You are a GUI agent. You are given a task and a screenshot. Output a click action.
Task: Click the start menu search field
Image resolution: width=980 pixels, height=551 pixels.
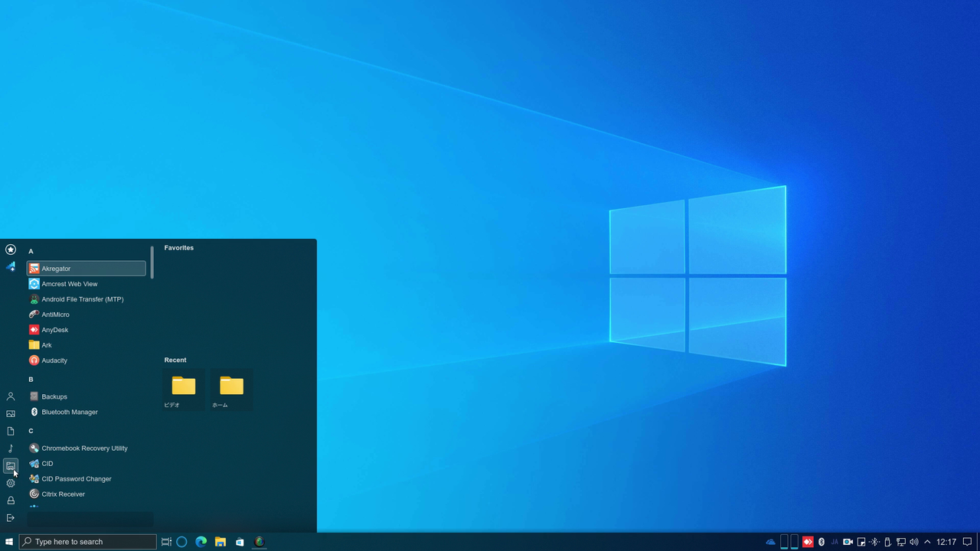point(90,520)
